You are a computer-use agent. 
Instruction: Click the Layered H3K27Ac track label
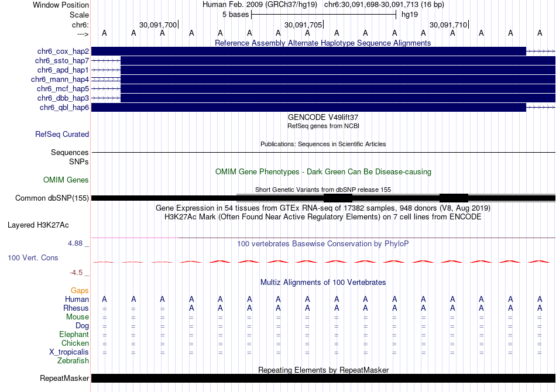[38, 225]
